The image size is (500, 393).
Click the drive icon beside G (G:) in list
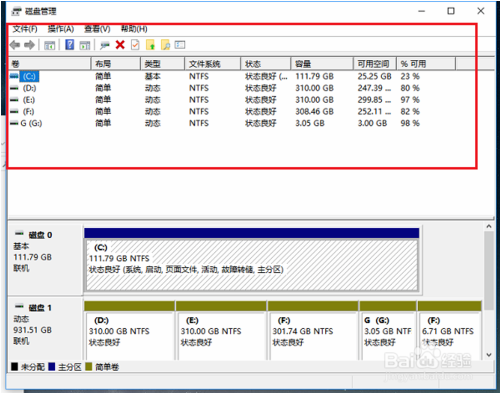click(x=14, y=123)
